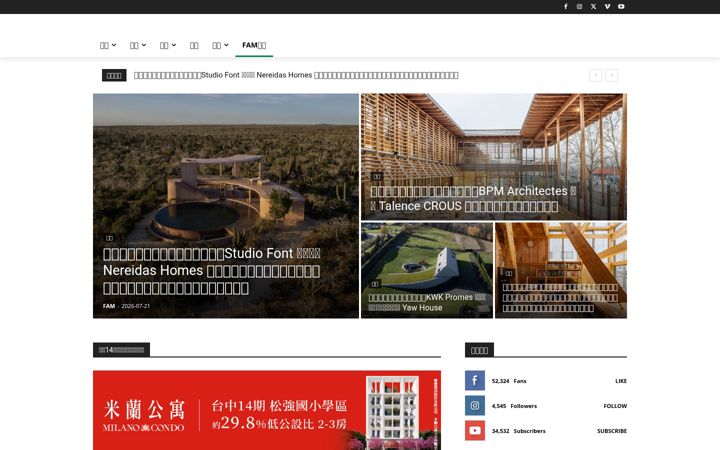Click the section header containing 14 above the ad
The width and height of the screenshot is (720, 450).
click(x=121, y=349)
